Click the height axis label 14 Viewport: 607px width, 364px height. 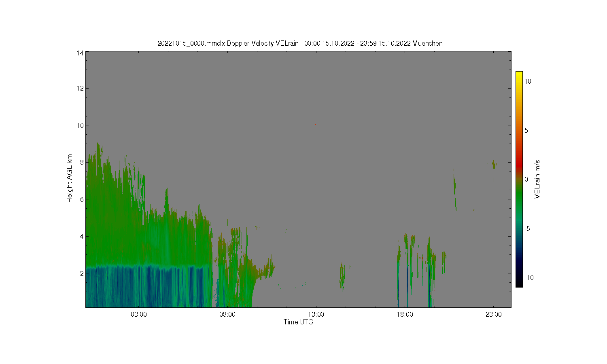coord(80,53)
